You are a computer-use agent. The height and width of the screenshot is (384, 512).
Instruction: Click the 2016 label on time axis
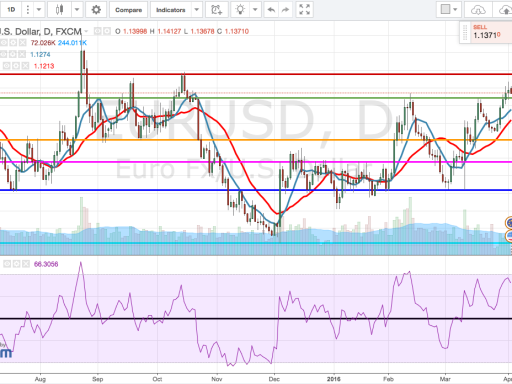pos(334,379)
